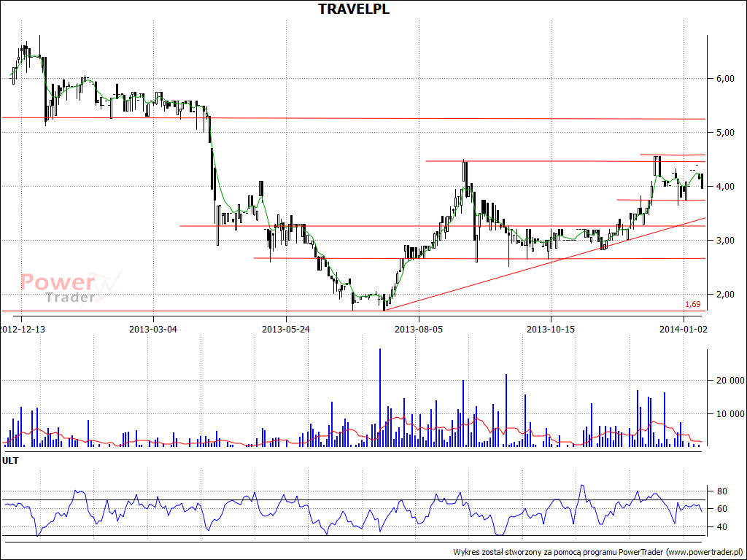Select the 2013-10-15 date label
This screenshot has width=747, height=560.
point(551,329)
